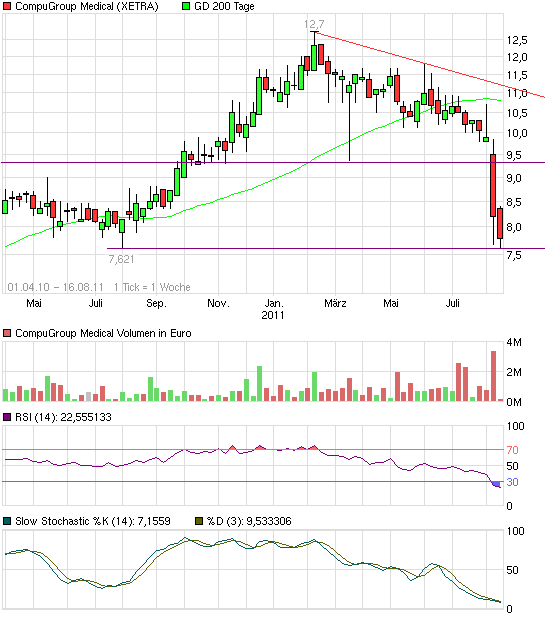Click the olive %D (3) legend square

199,521
